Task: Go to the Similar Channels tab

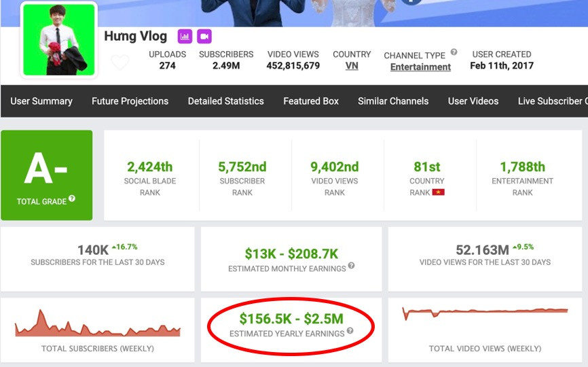Action: (x=393, y=101)
